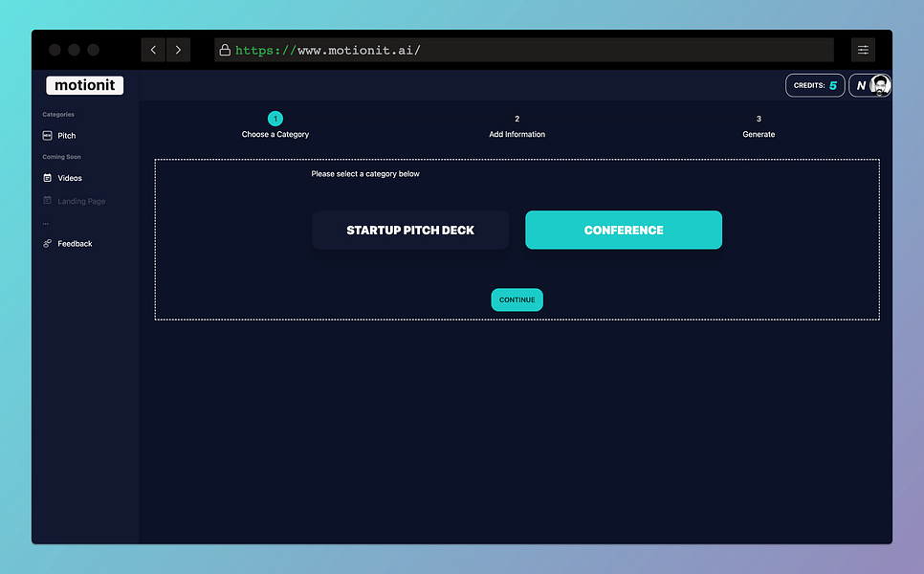The image size is (924, 574).
Task: Click the browser back arrow
Action: click(x=153, y=50)
